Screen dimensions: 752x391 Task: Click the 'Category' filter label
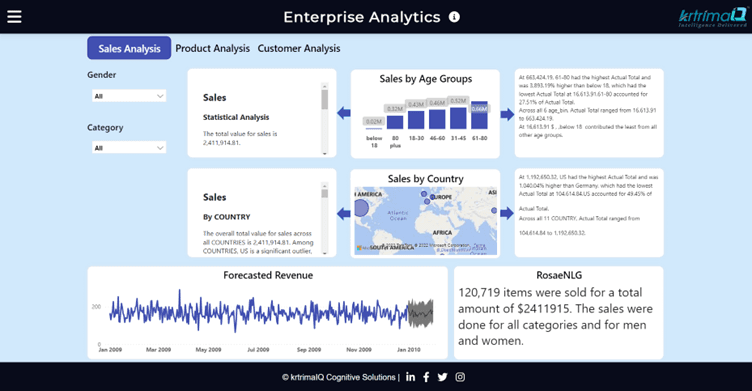click(105, 128)
